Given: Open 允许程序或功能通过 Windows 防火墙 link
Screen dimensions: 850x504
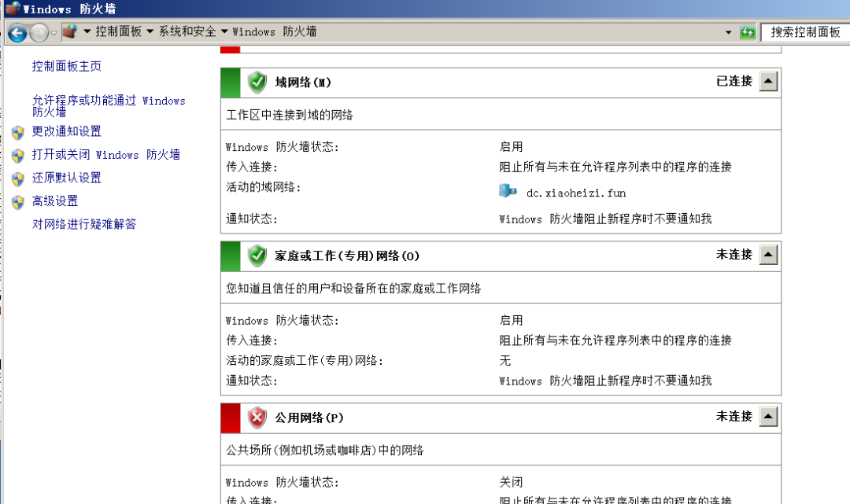Looking at the screenshot, I should click(109, 105).
